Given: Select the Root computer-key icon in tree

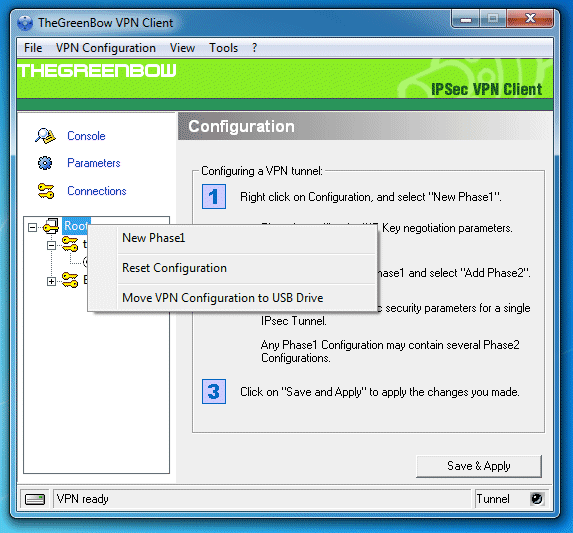Looking at the screenshot, I should 51,226.
